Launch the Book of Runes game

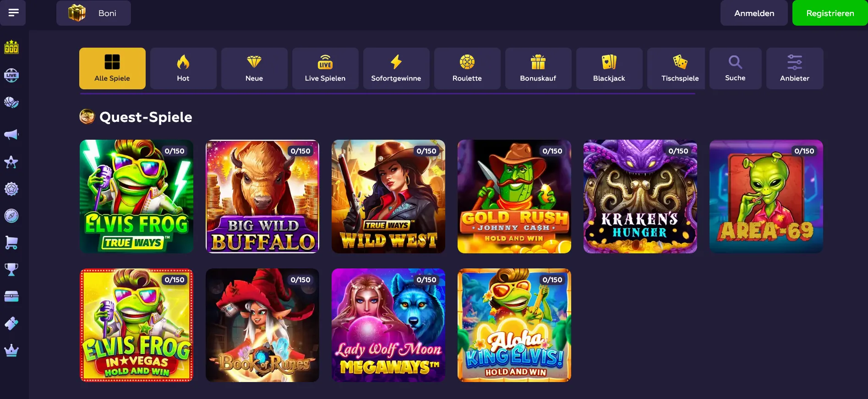[262, 325]
